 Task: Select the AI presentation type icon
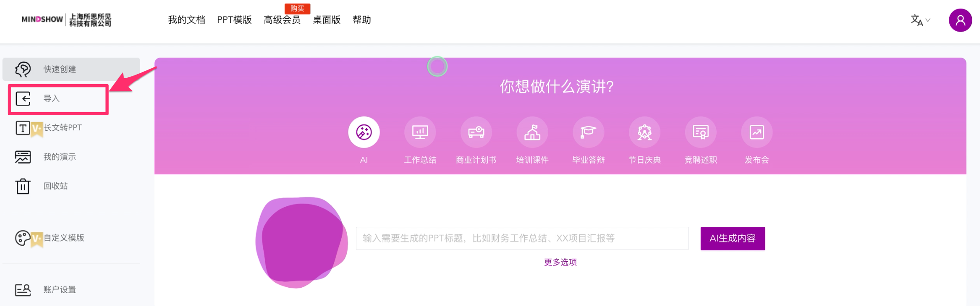point(364,132)
